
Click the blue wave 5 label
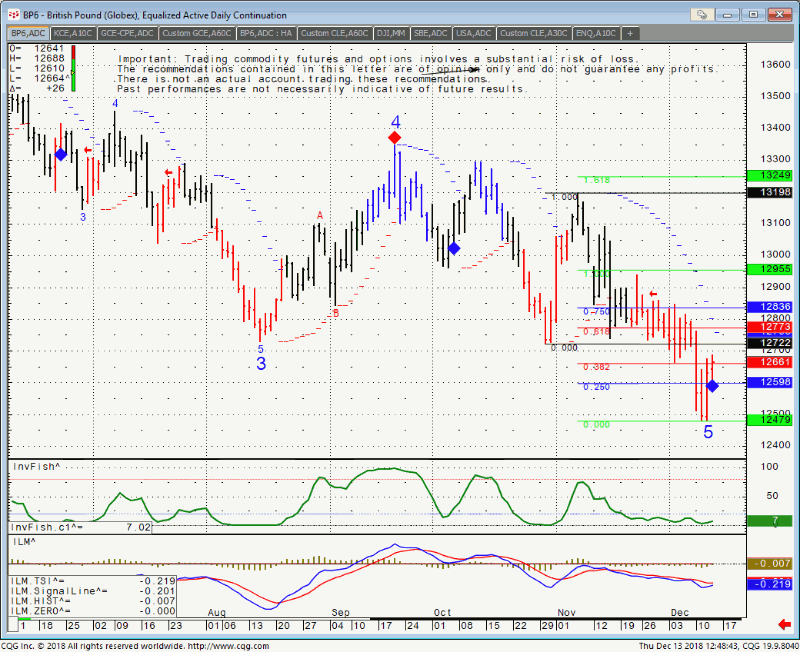pos(708,432)
